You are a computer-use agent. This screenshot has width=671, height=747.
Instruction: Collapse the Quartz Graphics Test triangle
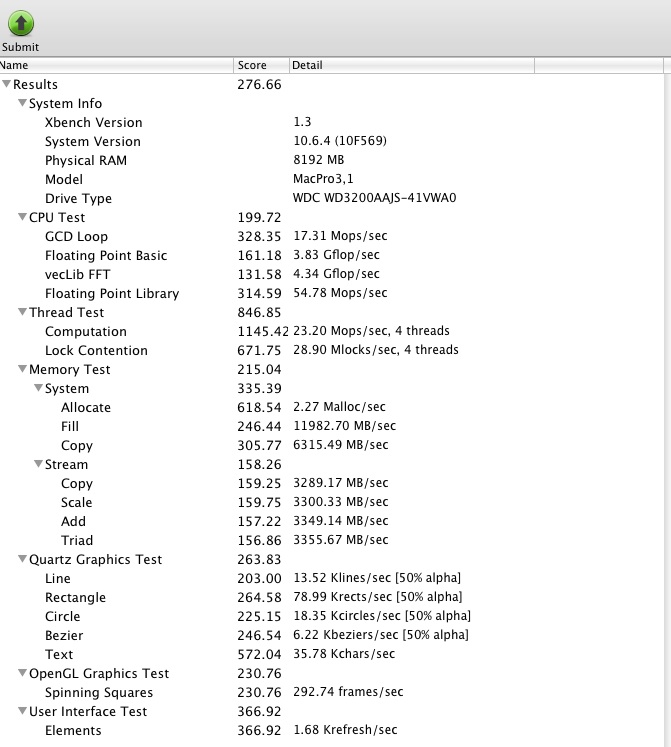tap(22, 559)
